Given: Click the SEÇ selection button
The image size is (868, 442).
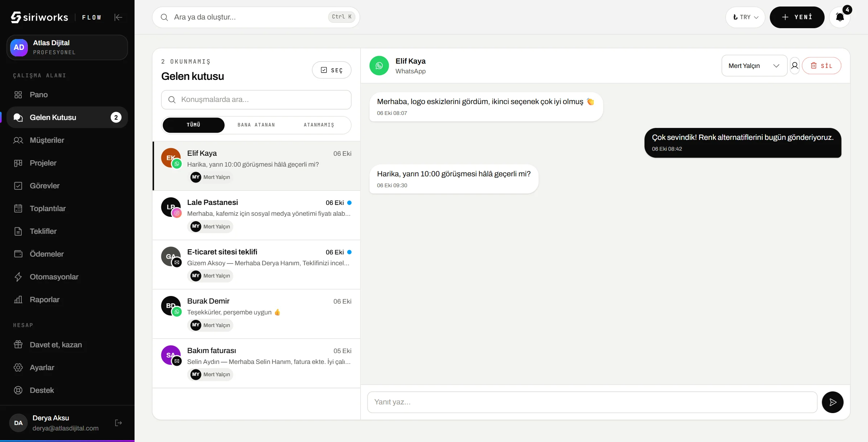Looking at the screenshot, I should coord(332,70).
